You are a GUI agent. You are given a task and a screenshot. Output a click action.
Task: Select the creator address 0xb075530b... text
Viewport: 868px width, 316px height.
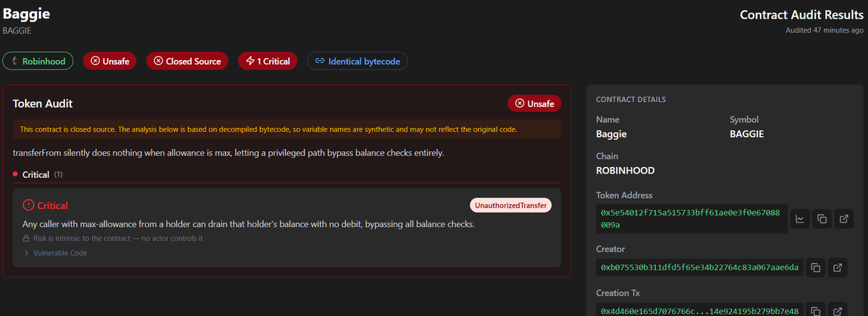(699, 268)
